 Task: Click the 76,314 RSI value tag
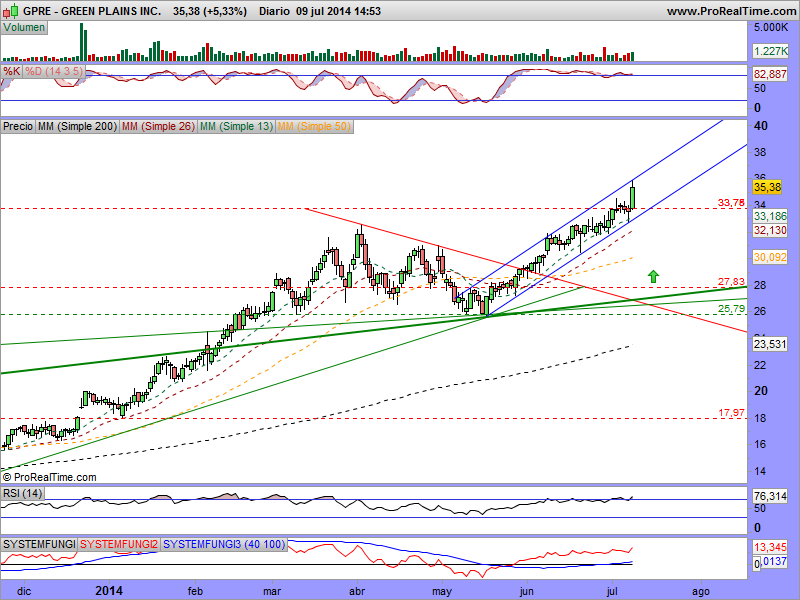tap(770, 495)
